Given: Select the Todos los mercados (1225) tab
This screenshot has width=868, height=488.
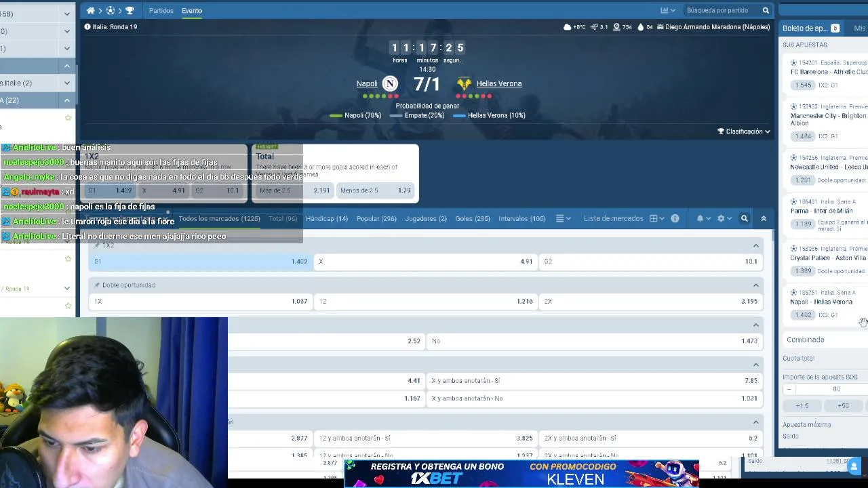Looking at the screenshot, I should 219,219.
